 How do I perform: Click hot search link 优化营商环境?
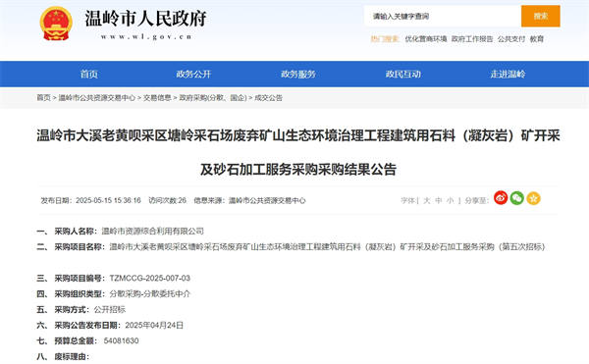pos(426,39)
